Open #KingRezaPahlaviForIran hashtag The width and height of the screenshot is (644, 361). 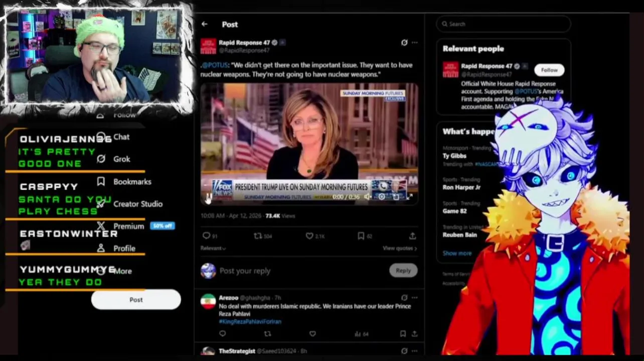coord(250,321)
